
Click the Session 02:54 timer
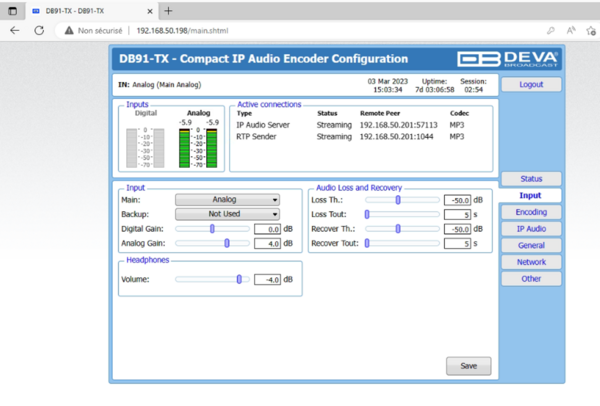pos(474,90)
